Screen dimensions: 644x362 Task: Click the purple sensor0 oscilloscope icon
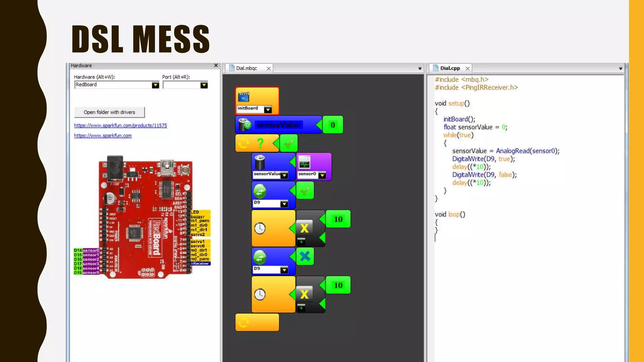[x=304, y=162]
